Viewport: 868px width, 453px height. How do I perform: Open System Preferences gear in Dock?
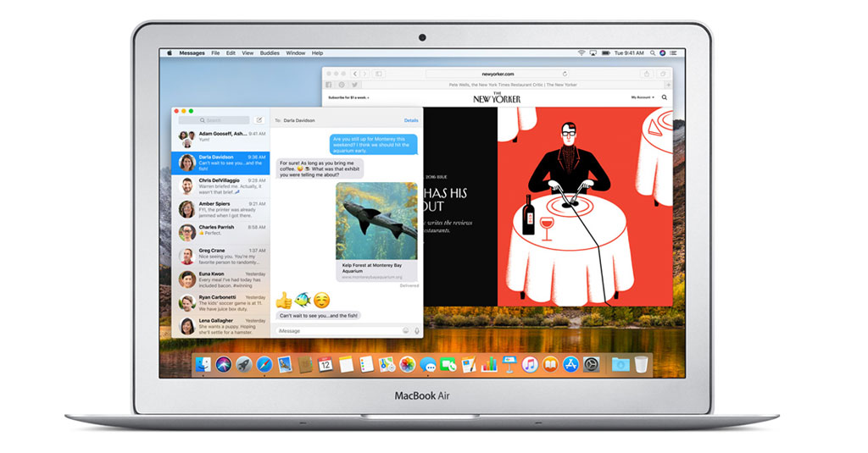pyautogui.click(x=591, y=364)
